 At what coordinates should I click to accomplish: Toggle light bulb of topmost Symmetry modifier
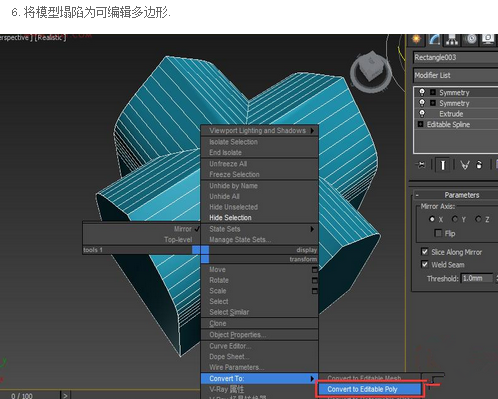point(422,92)
